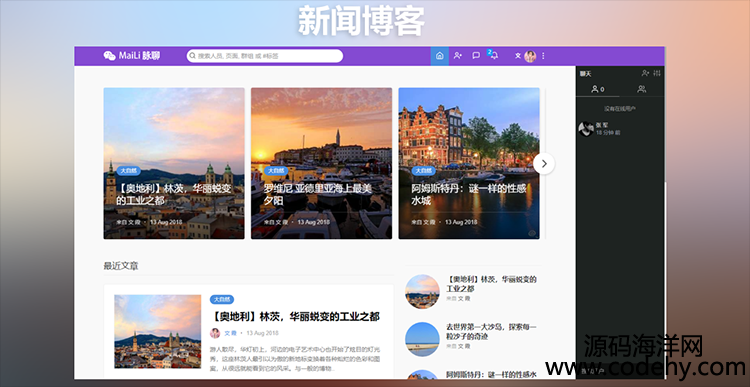The image size is (750, 387).
Task: Click author name 文霞 under recent article
Action: [230, 333]
